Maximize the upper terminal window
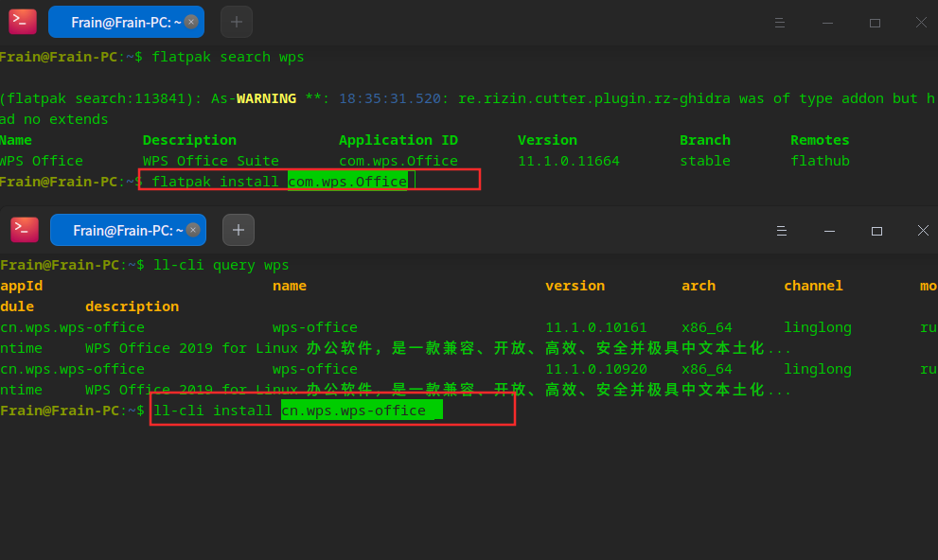Screen dimensions: 938x560 (875, 23)
